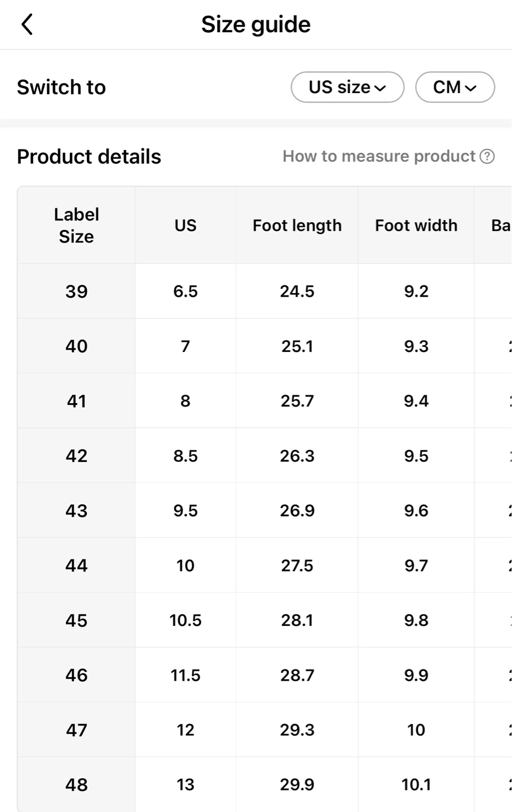512x812 pixels.
Task: Click foot width 9.8 cell
Action: [x=416, y=620]
